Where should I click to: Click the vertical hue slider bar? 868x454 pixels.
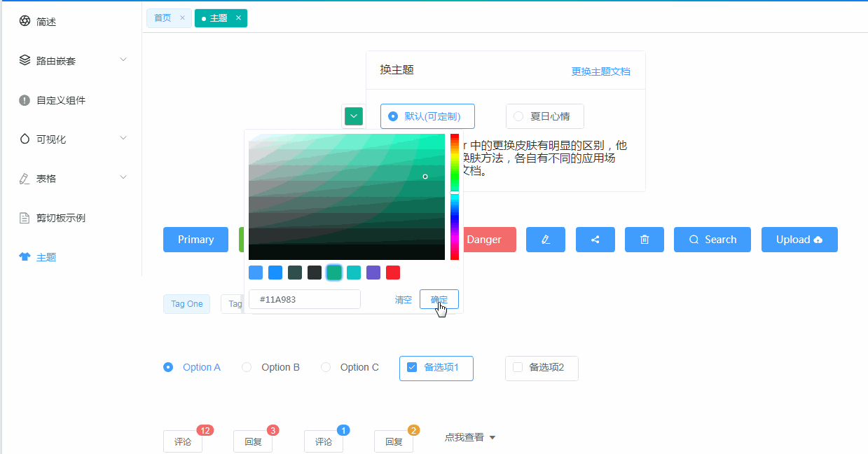[x=455, y=197]
